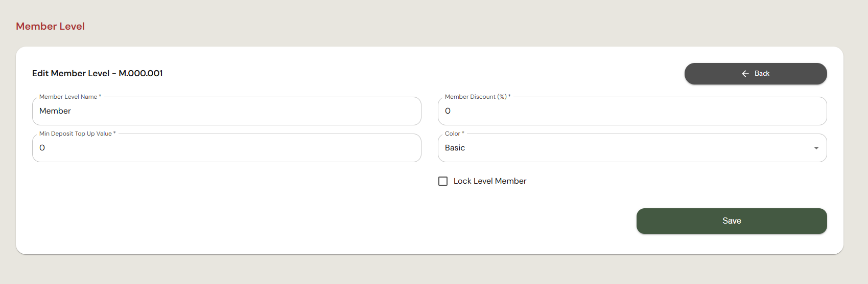Go back using the Back button
The width and height of the screenshot is (868, 284).
(x=756, y=74)
